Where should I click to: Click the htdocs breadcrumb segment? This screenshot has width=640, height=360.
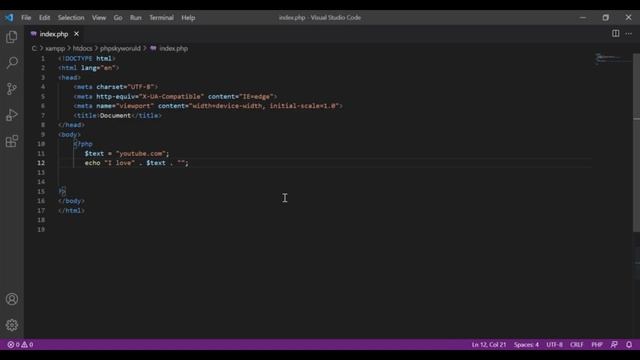tap(82, 48)
